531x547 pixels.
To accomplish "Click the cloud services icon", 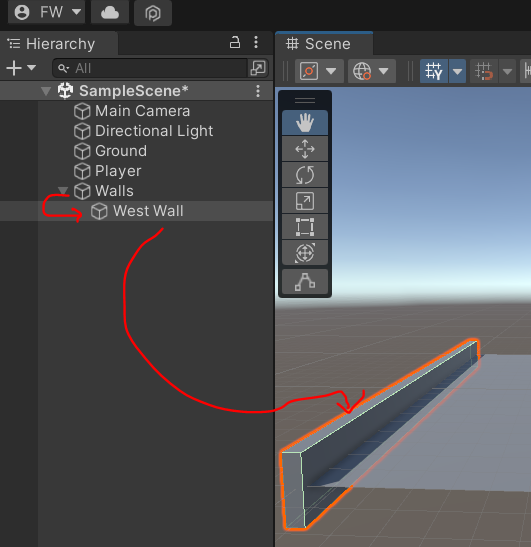I will (110, 13).
